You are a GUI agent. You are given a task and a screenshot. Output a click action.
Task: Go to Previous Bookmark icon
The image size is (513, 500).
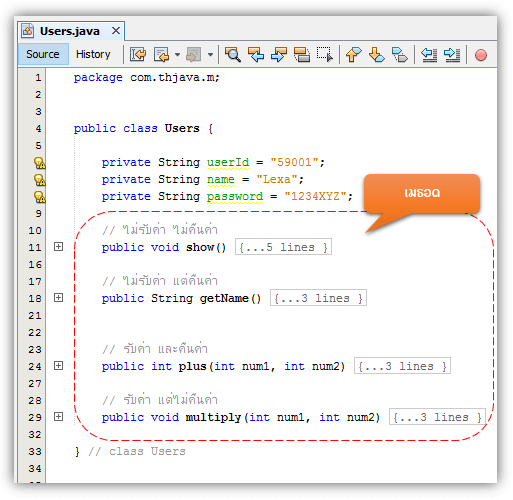point(353,54)
